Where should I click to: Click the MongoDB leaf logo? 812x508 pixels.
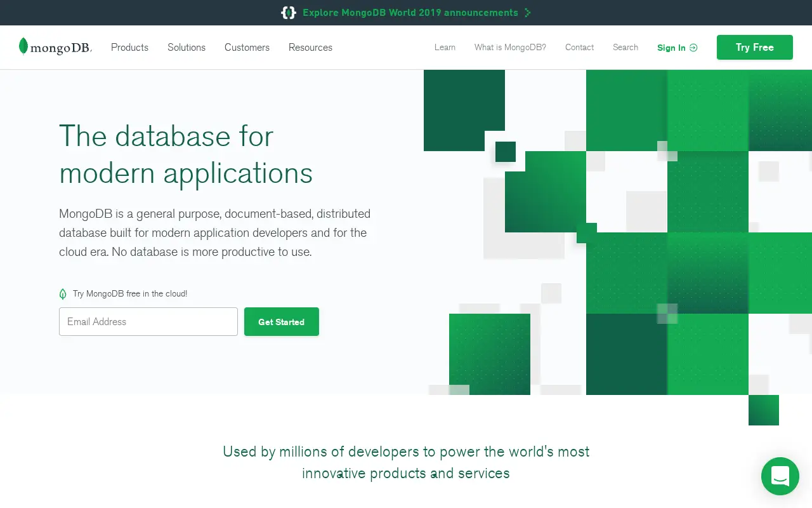tap(55, 47)
